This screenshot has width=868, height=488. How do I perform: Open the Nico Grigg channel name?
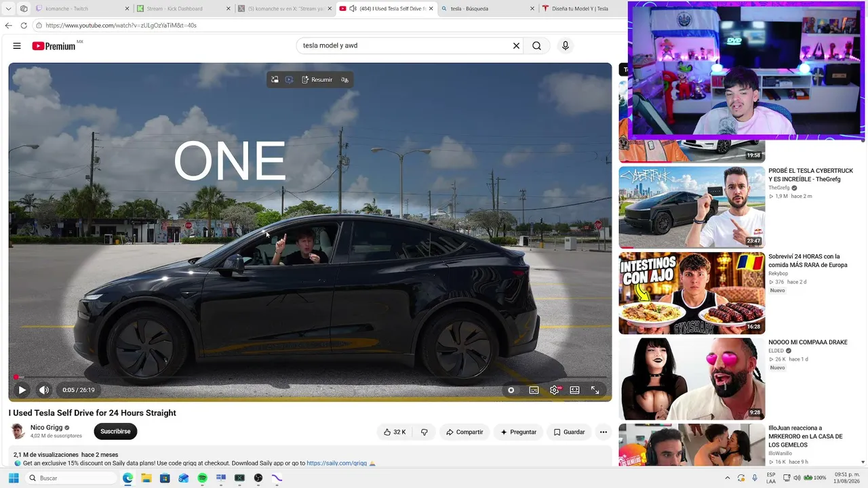(x=47, y=428)
